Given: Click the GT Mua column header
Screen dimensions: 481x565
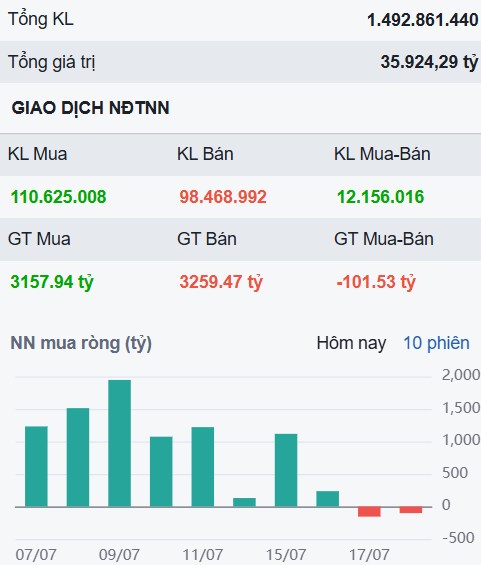Looking at the screenshot, I should pyautogui.click(x=39, y=239).
